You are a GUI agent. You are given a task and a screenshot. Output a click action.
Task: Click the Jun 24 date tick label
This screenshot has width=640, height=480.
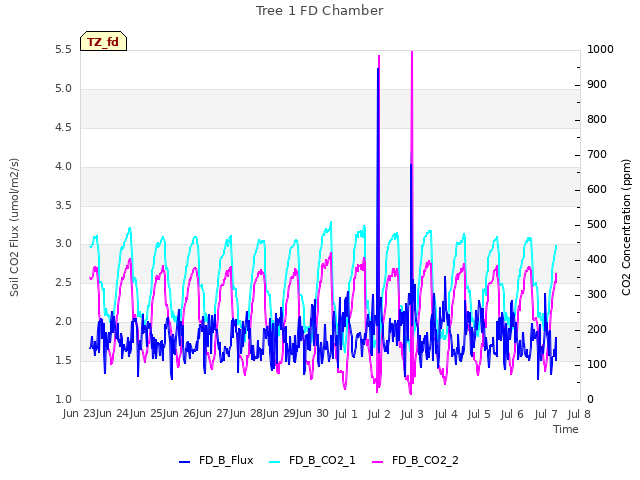(x=113, y=414)
